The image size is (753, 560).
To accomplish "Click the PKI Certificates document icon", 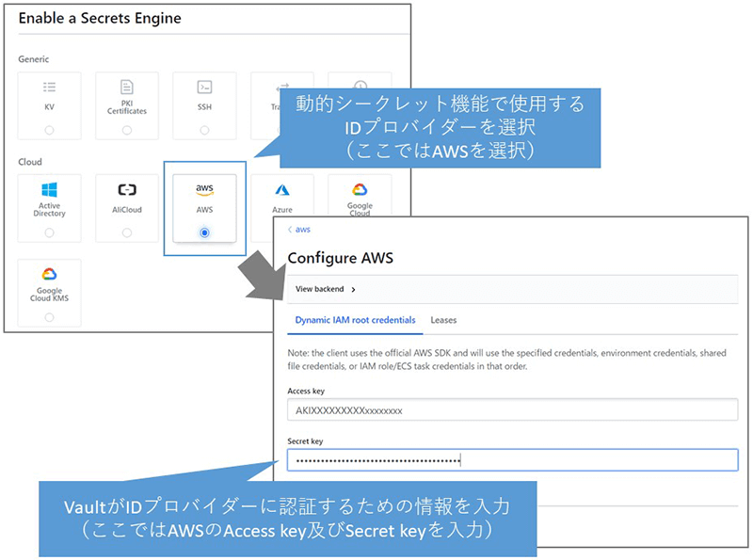I will pos(127,87).
